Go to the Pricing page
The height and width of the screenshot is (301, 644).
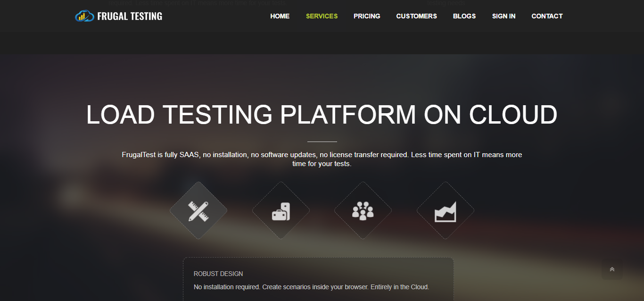(367, 16)
